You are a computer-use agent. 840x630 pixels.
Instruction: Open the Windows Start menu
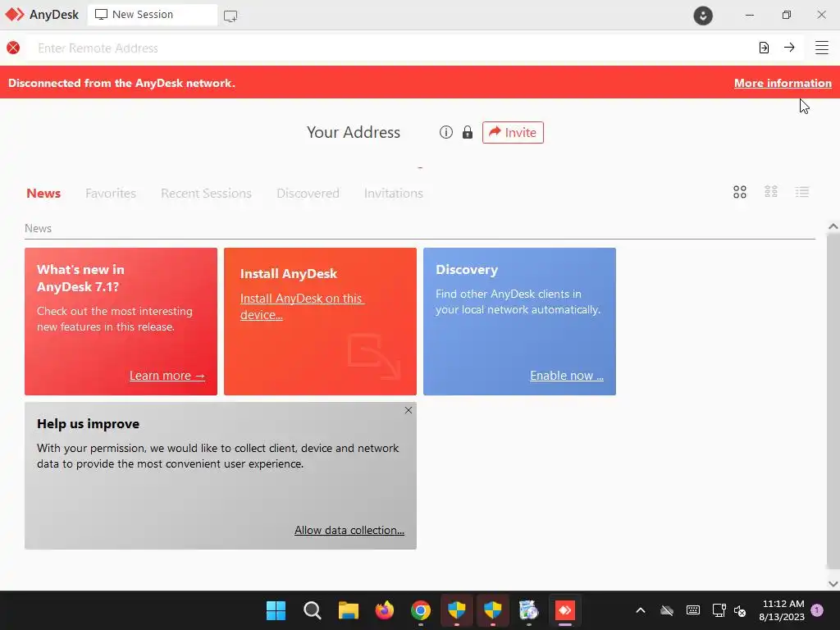coord(276,610)
